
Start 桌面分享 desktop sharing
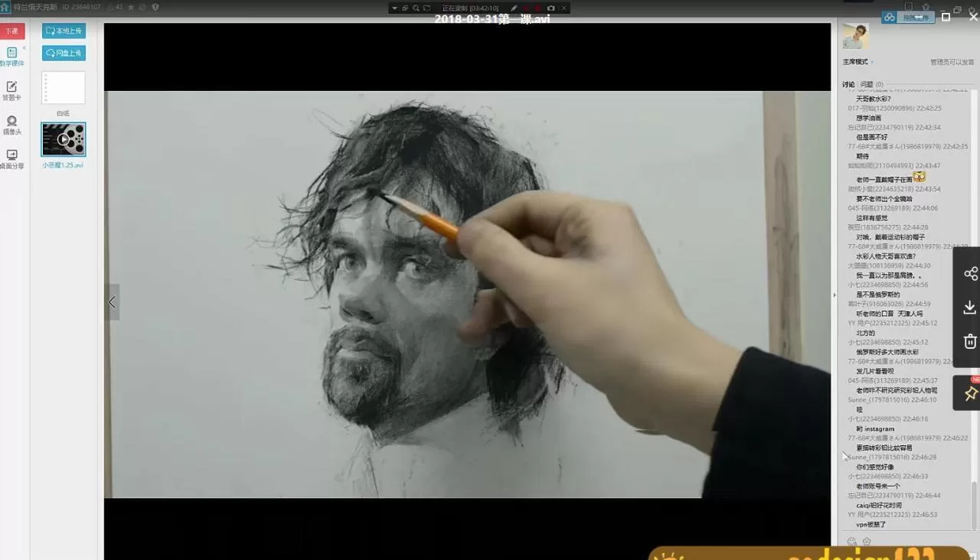coord(11,159)
